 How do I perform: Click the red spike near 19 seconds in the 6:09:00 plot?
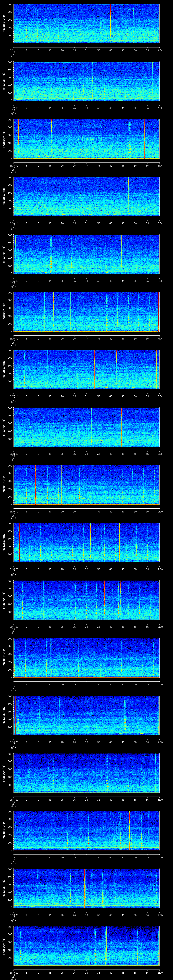61,485
